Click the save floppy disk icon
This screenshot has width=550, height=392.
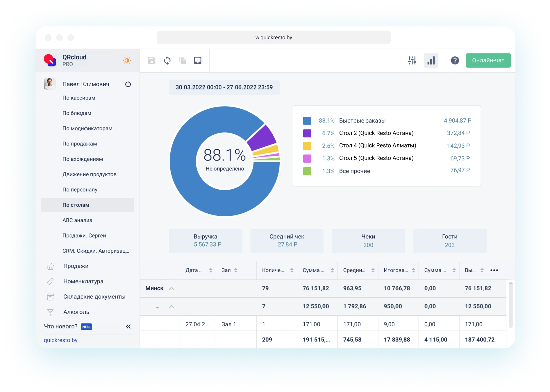[x=151, y=60]
